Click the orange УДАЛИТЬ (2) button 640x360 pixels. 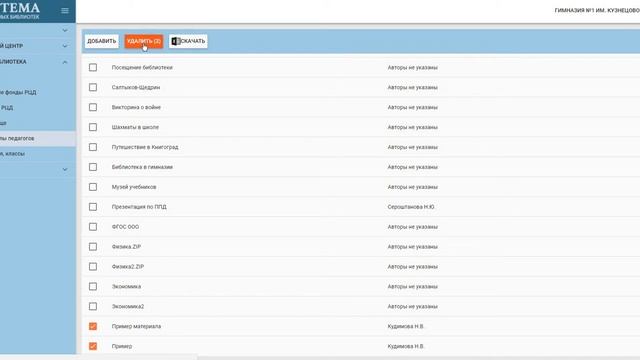pos(144,41)
